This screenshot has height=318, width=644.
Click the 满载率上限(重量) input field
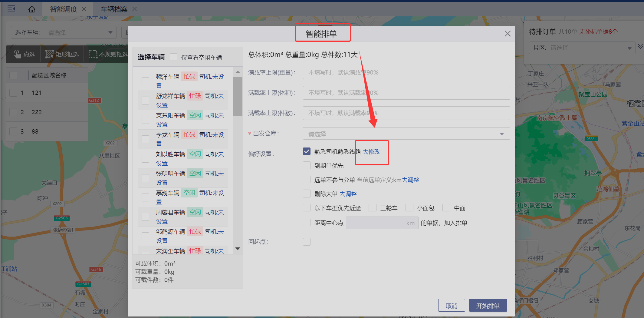tap(406, 72)
